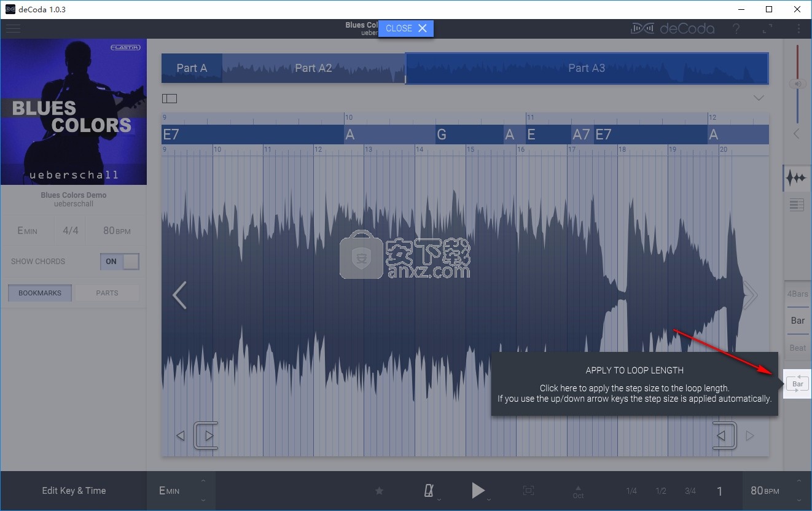The width and height of the screenshot is (812, 511).
Task: Open the play options dropdown arrow
Action: [x=490, y=500]
